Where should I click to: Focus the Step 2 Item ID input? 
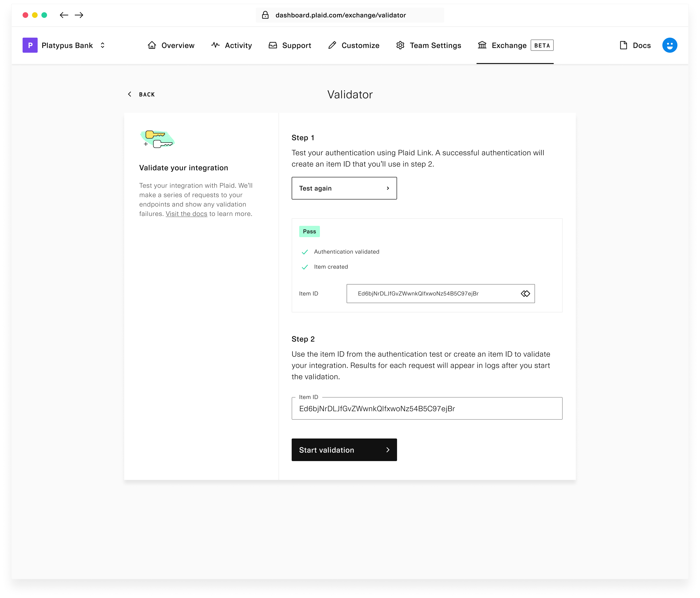pyautogui.click(x=427, y=408)
